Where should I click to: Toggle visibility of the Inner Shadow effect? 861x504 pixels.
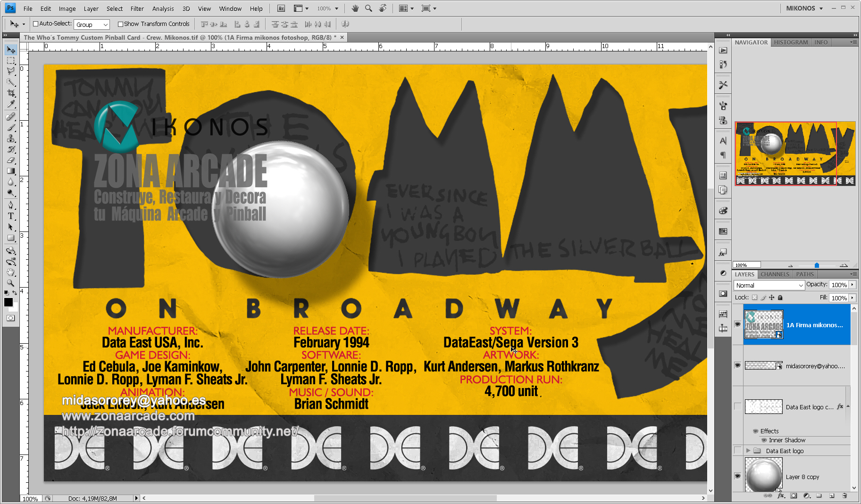[x=764, y=440]
